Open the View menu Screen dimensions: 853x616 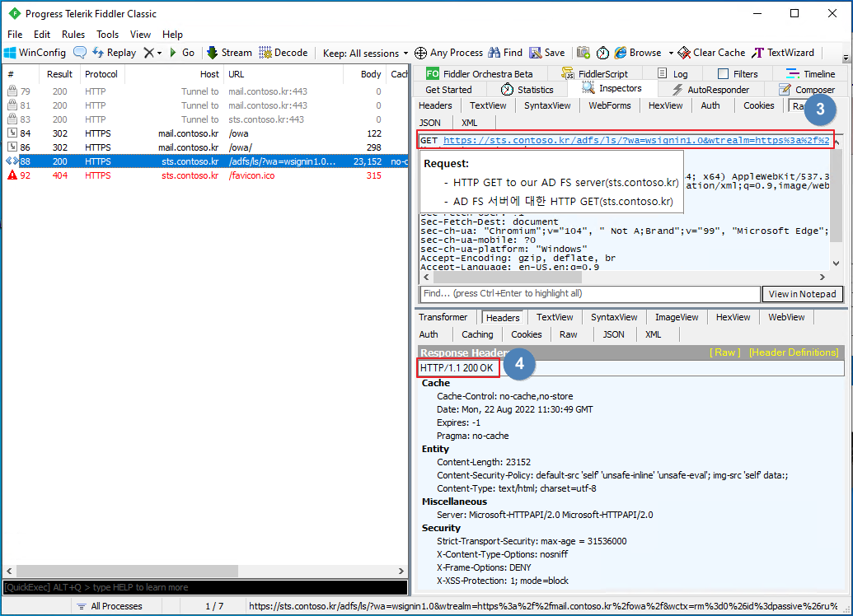pos(140,35)
